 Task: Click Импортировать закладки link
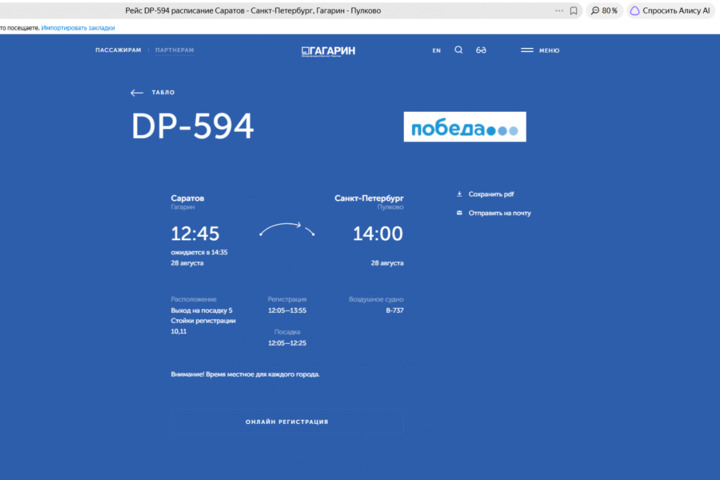78,28
